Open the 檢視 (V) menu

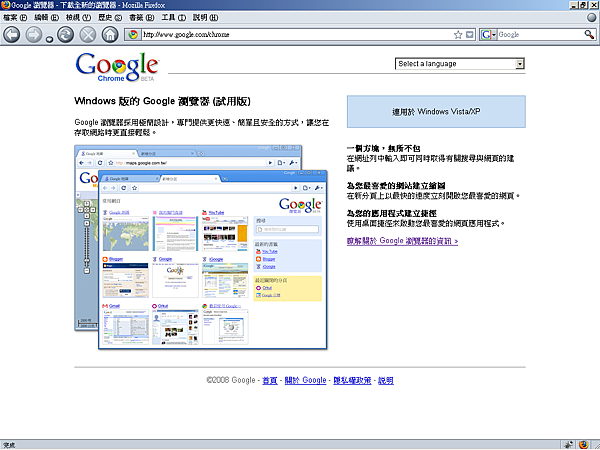point(78,18)
